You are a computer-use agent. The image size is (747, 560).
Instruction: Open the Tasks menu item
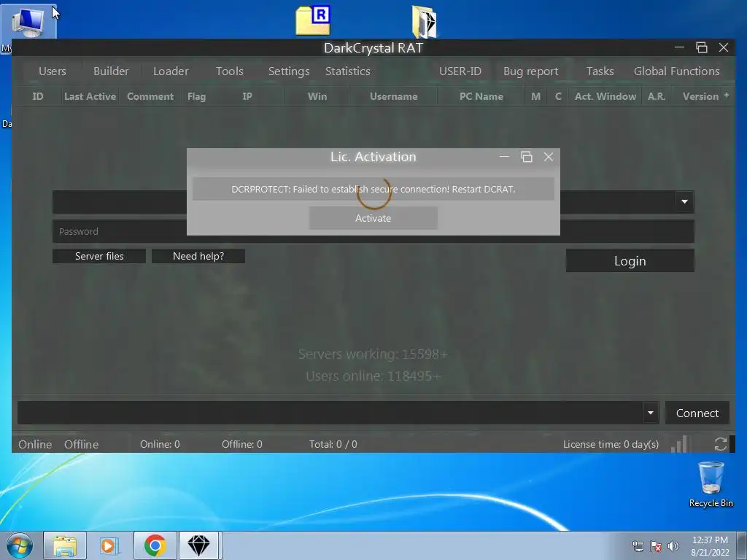point(600,71)
